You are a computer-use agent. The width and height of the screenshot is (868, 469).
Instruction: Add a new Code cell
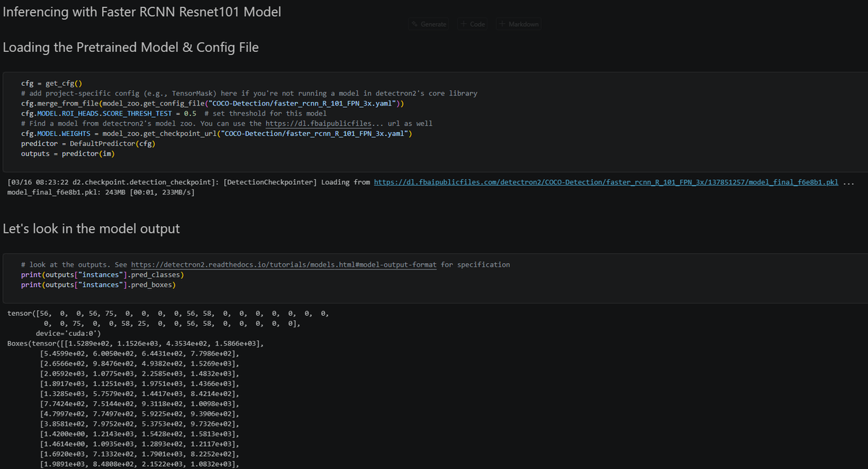click(473, 25)
